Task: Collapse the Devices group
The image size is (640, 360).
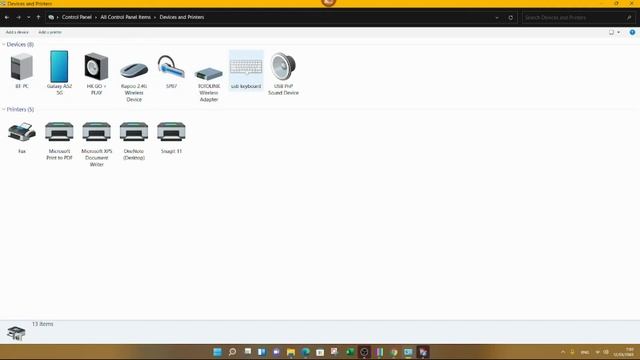Action: pyautogui.click(x=4, y=44)
